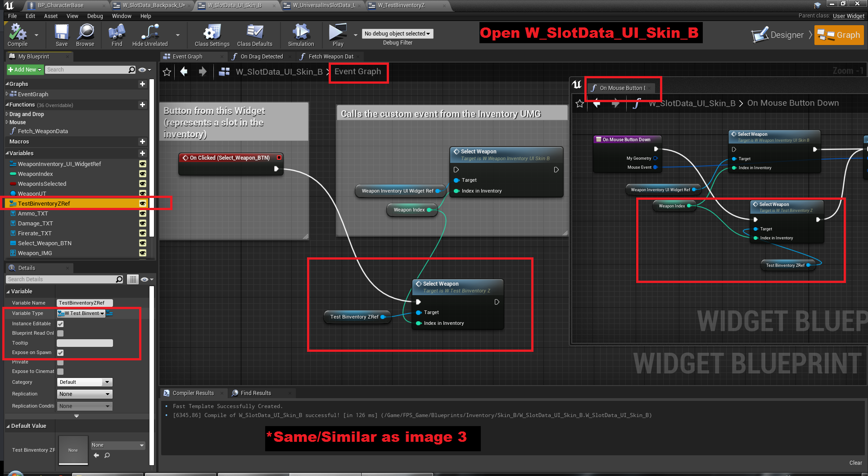The image size is (868, 476).
Task: Open Class Defaults from toolbar
Action: (254, 35)
